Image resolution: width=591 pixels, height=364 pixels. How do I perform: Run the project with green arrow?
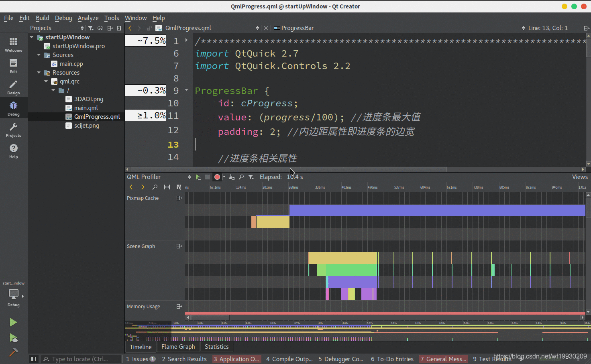point(13,322)
